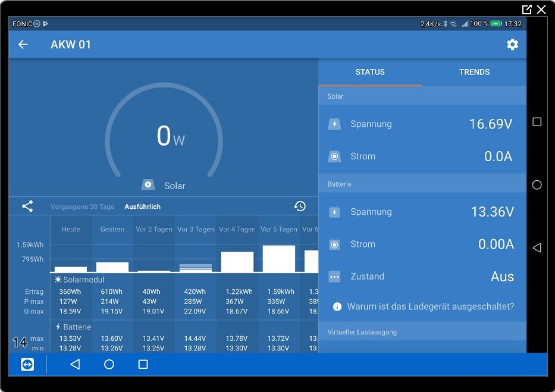Click the TeamViewer icon in the bottom bar
The height and width of the screenshot is (392, 555).
pos(27,365)
